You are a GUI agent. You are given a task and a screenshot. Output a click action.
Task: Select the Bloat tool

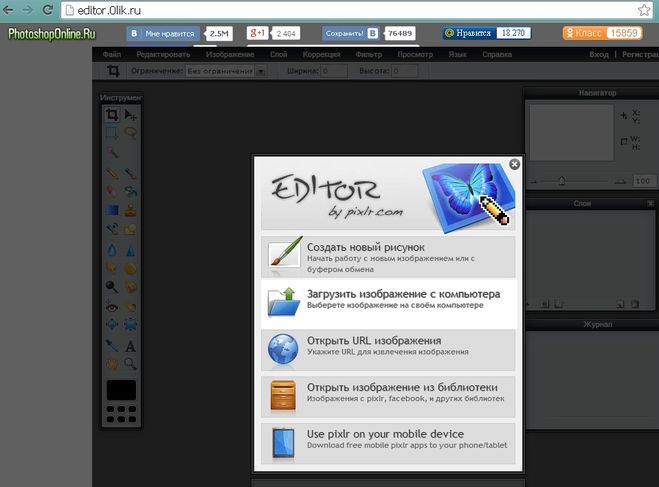click(x=112, y=325)
